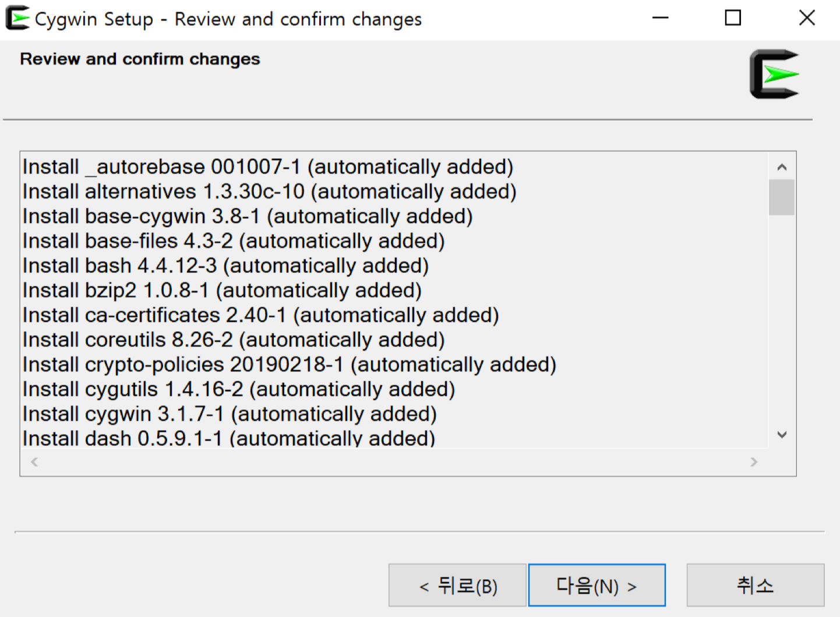Select the 'Install ca-certificates 2.40-1' line

pyautogui.click(x=261, y=315)
